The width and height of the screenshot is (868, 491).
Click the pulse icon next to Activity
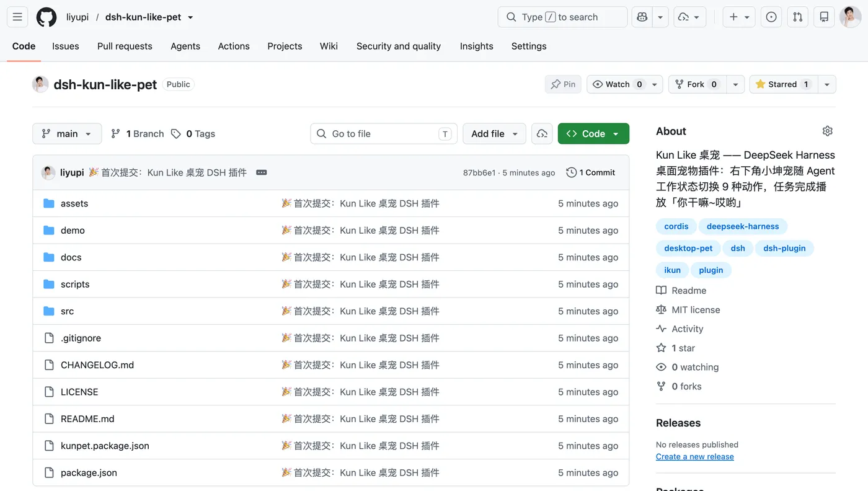coord(662,329)
